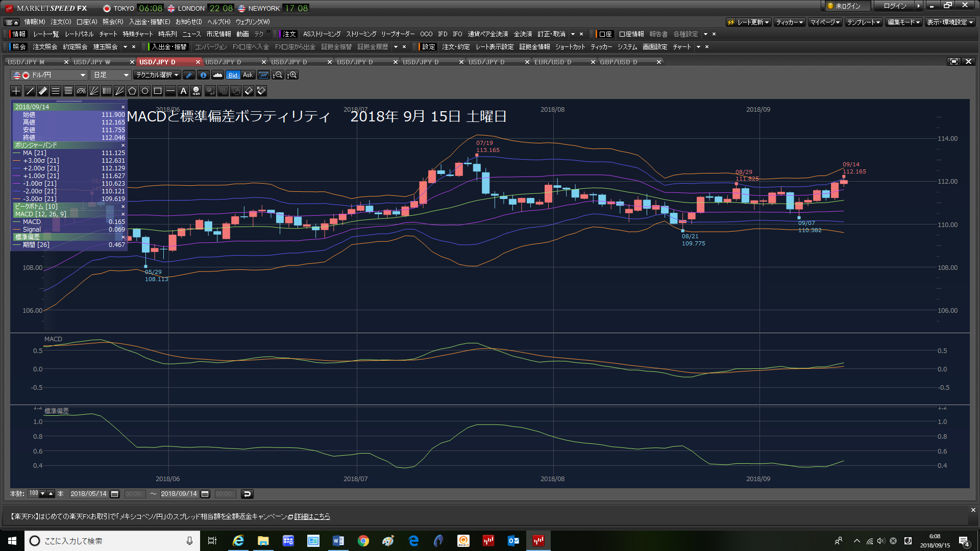Click the blue info icon
980x551 pixels.
203,75
